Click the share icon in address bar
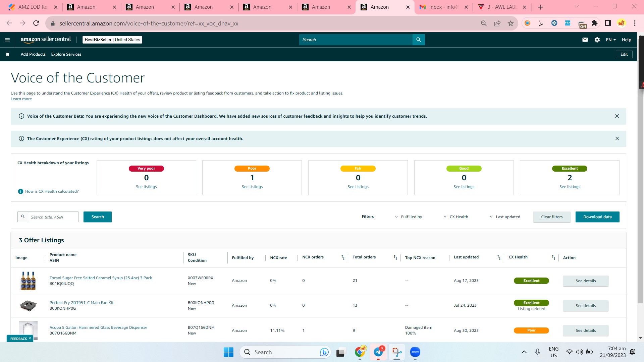This screenshot has width=644, height=362. pos(497,23)
